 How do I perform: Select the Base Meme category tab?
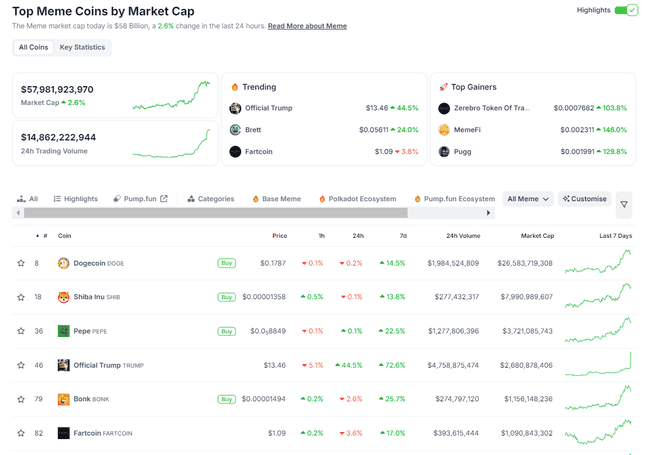(276, 199)
